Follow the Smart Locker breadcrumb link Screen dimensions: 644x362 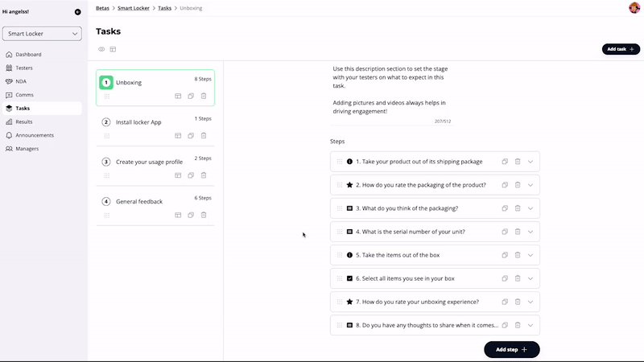pos(134,8)
